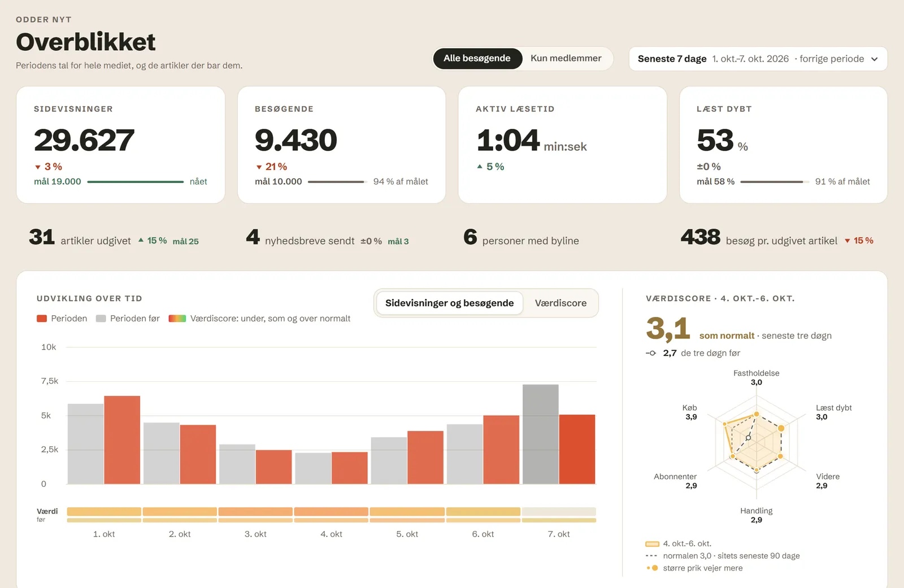This screenshot has width=904, height=588.
Task: Click the Fastholdelse 3,0 radar label
Action: pyautogui.click(x=756, y=377)
